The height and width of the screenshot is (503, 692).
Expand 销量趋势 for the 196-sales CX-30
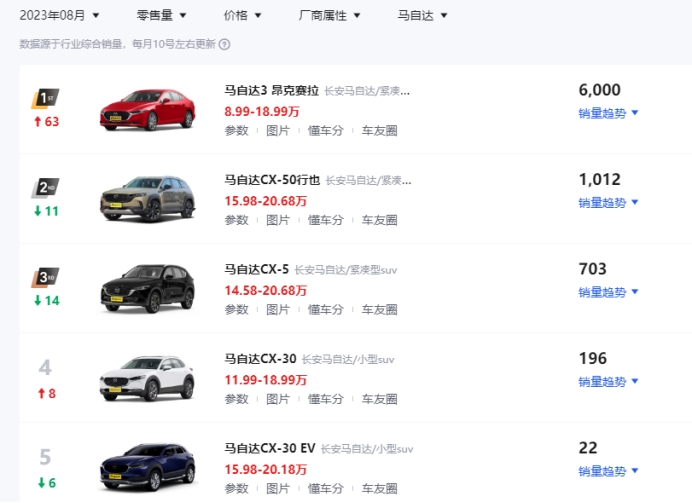(x=608, y=382)
